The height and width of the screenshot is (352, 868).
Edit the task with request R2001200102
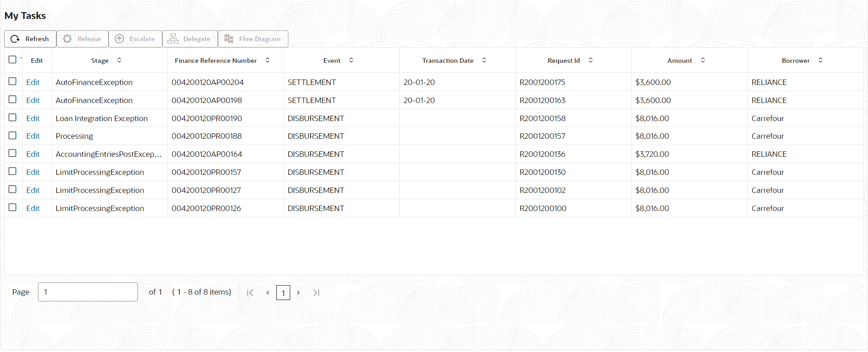(x=33, y=190)
